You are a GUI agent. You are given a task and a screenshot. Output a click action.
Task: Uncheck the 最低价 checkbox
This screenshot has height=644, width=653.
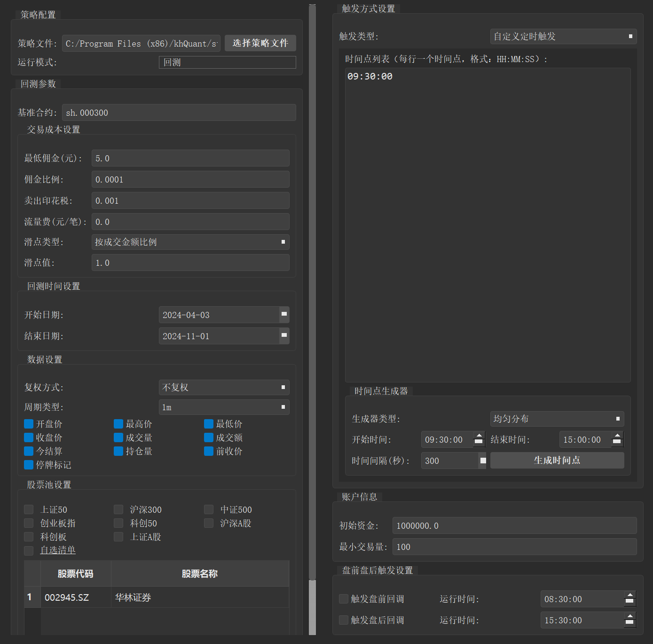tap(209, 424)
